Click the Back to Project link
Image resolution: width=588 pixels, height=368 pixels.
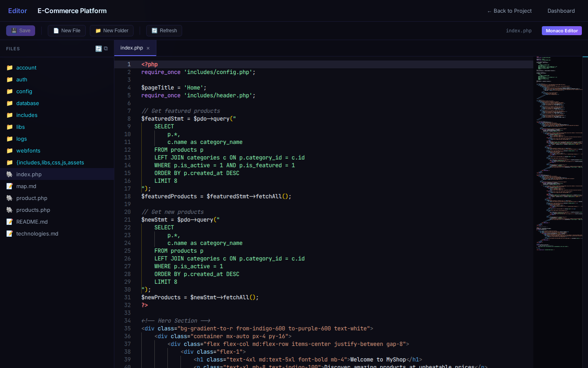click(509, 11)
